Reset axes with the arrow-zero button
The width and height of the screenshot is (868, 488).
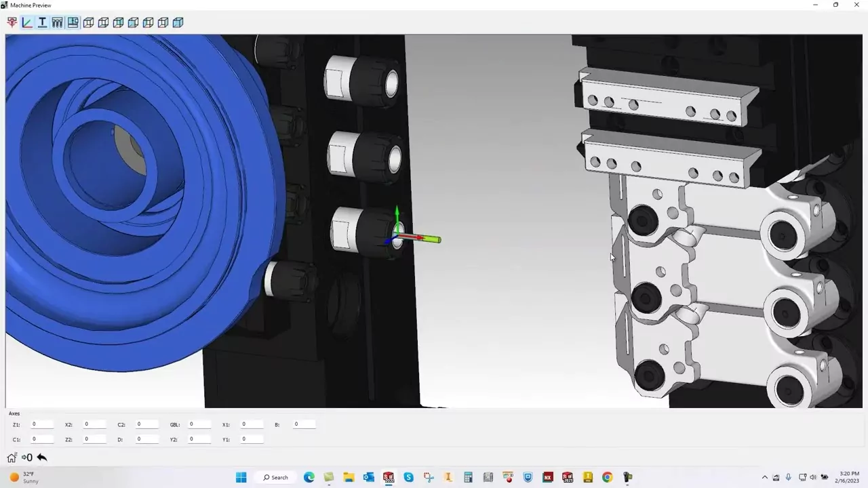click(x=27, y=457)
